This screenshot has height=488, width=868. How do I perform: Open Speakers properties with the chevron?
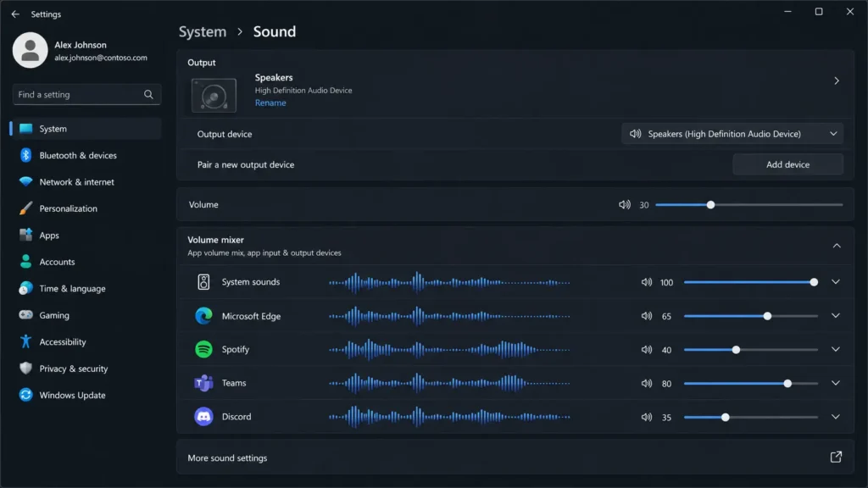point(837,80)
